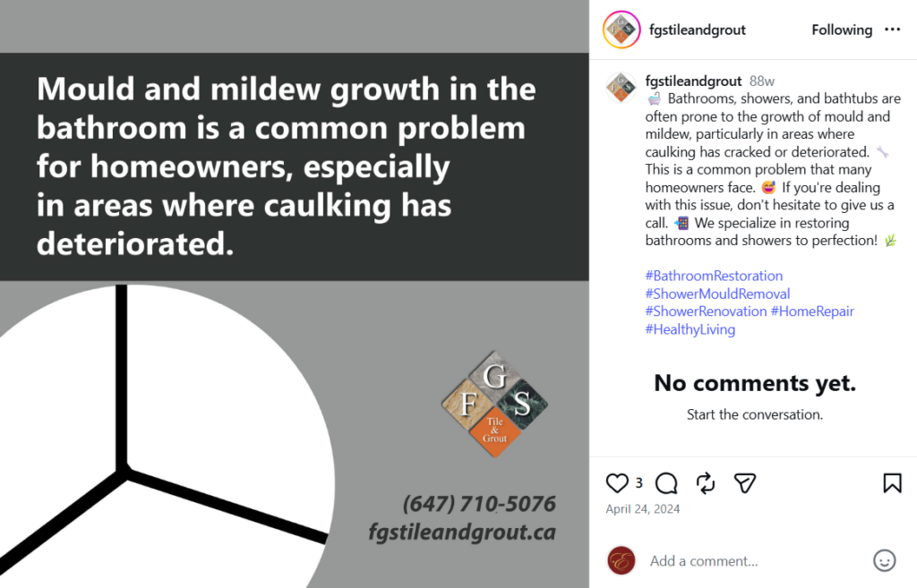This screenshot has height=588, width=917.
Task: Save post with the bookmark icon
Action: 892,483
